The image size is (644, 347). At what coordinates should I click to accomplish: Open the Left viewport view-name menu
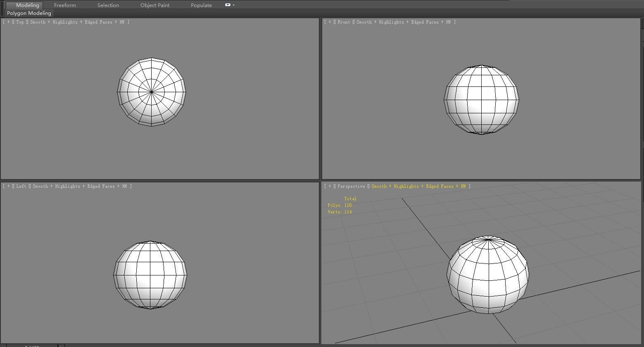(x=21, y=186)
